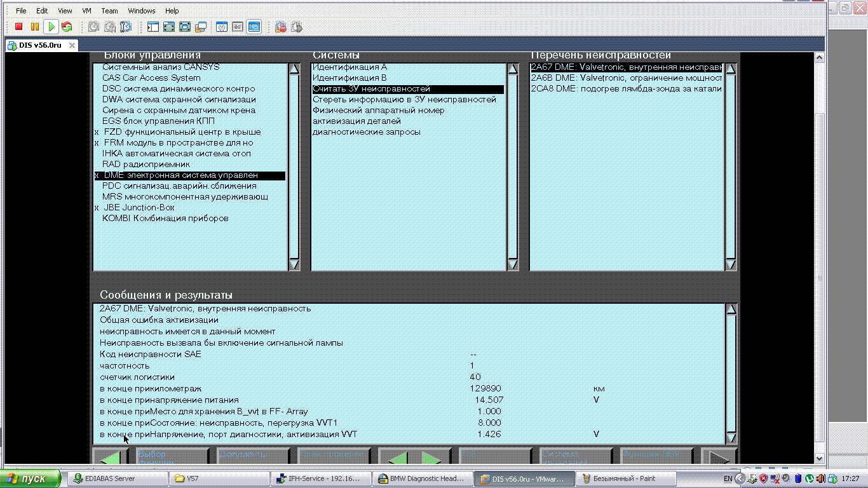Click 'Стереть информацию в ЗУ неисправностей'
The image size is (868, 488).
pyautogui.click(x=404, y=100)
